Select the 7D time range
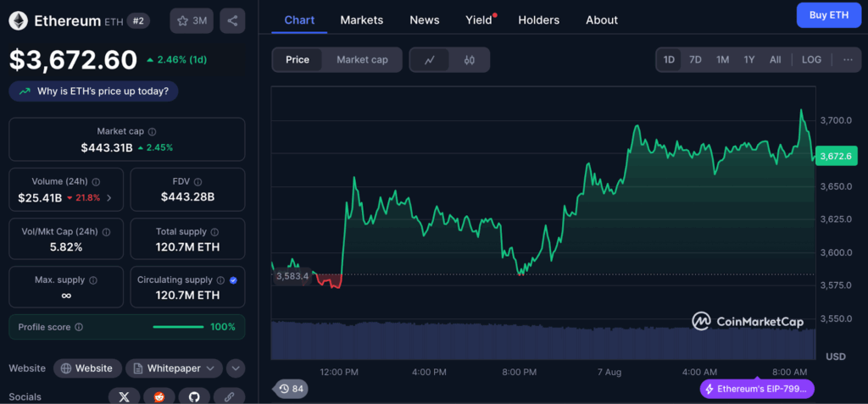Image resolution: width=868 pixels, height=404 pixels. tap(695, 59)
